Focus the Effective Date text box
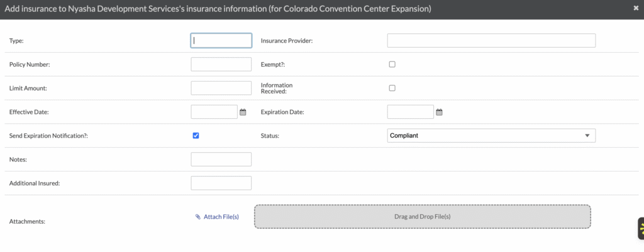The image size is (644, 252). tap(214, 112)
